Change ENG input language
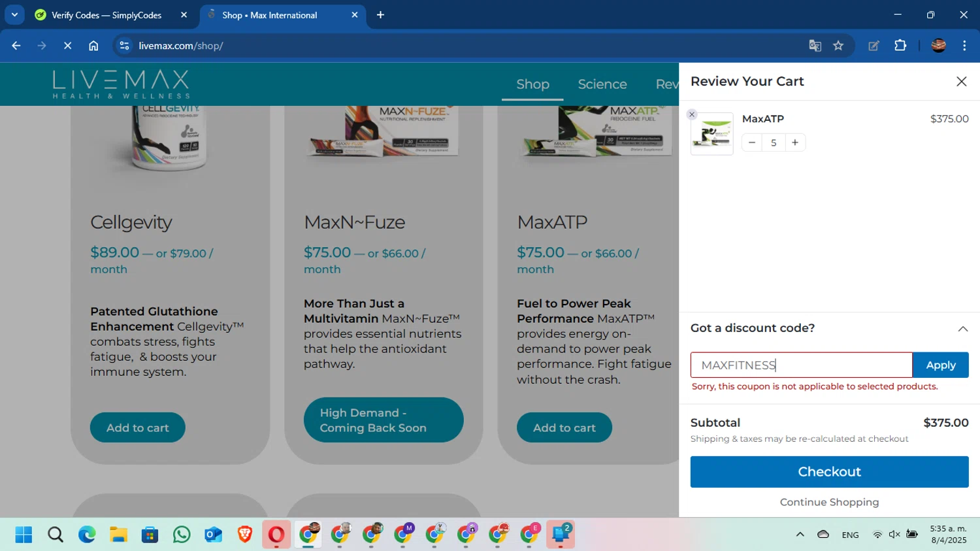This screenshot has width=980, height=551. tap(850, 535)
